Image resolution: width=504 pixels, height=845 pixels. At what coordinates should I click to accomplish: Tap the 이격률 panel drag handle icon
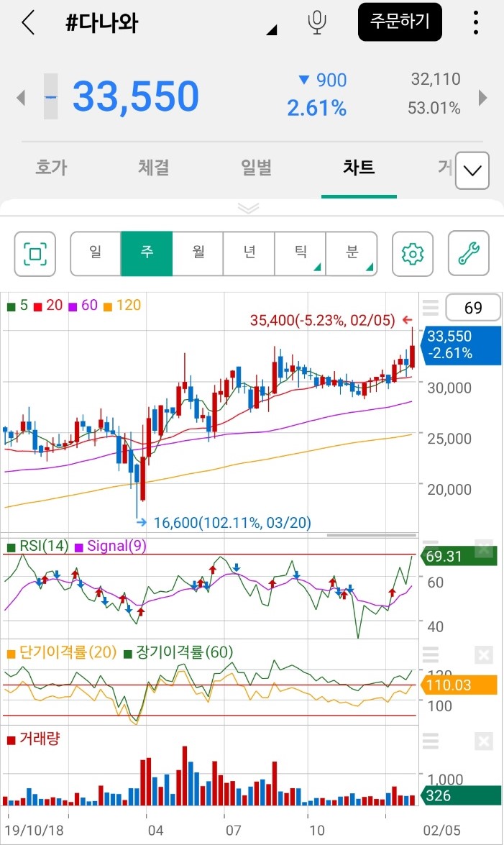click(430, 654)
